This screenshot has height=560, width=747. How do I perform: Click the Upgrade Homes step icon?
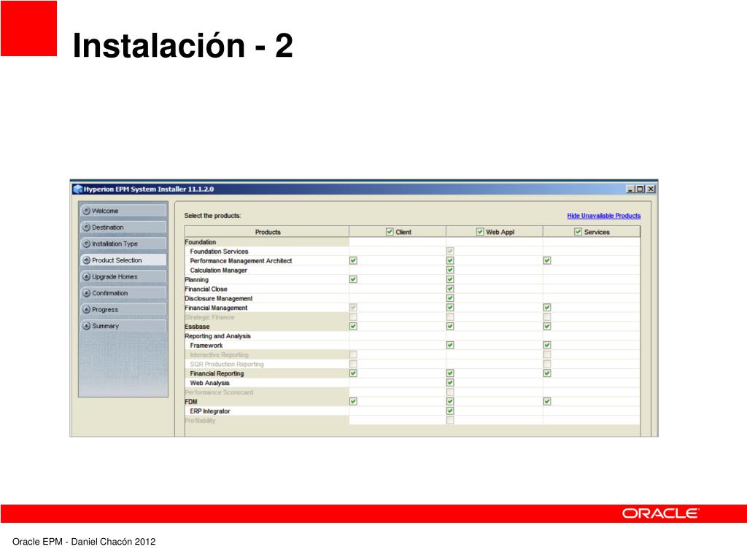[86, 276]
